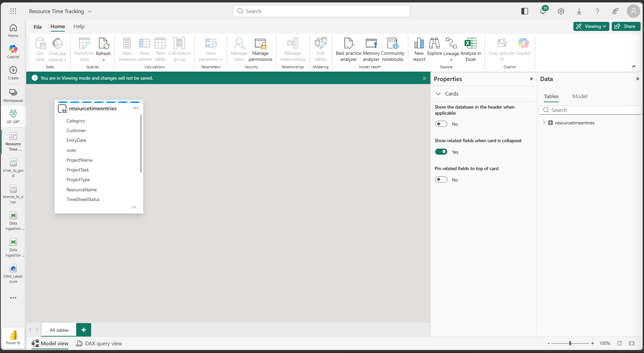Select the All tables layout tab
The height and width of the screenshot is (353, 644).
click(59, 330)
